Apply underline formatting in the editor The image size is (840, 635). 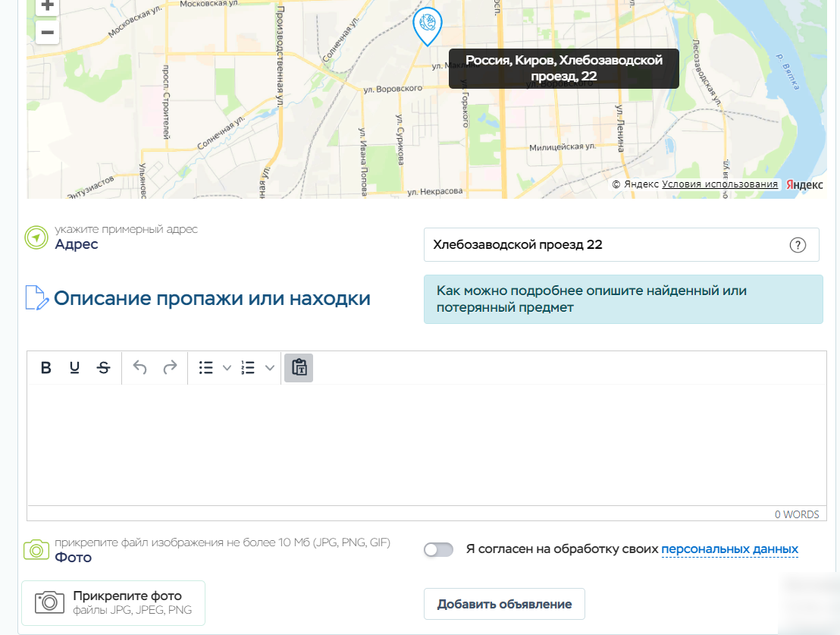pos(74,368)
